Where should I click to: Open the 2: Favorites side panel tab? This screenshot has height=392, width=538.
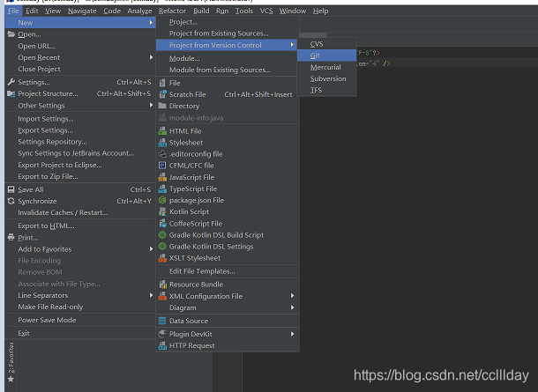pos(11,358)
